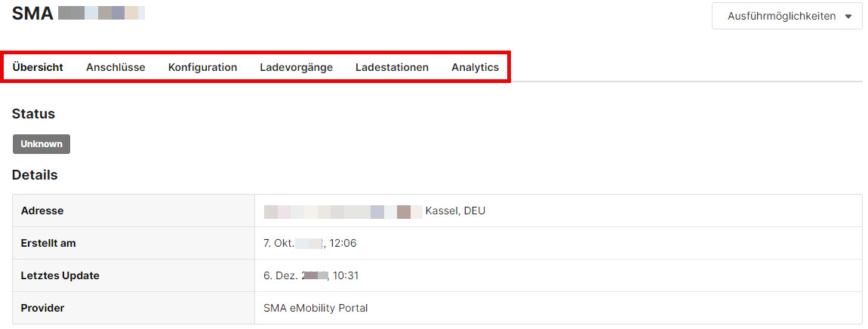Click the Details heading
Image resolution: width=868 pixels, height=329 pixels.
pyautogui.click(x=35, y=175)
